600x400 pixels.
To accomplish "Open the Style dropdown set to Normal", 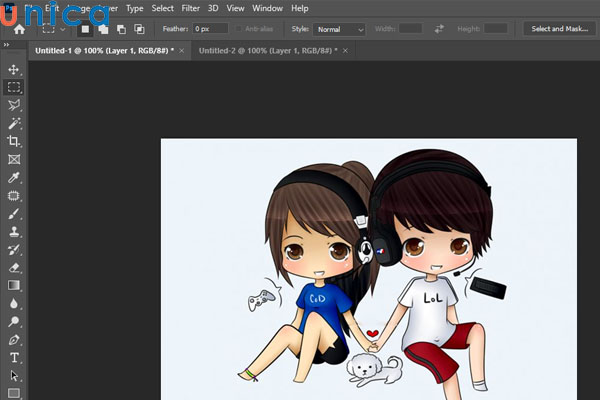I will 340,29.
